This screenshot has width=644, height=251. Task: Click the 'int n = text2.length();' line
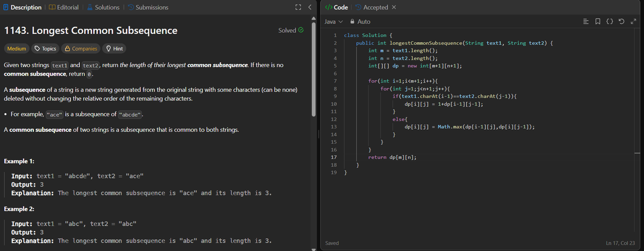403,58
